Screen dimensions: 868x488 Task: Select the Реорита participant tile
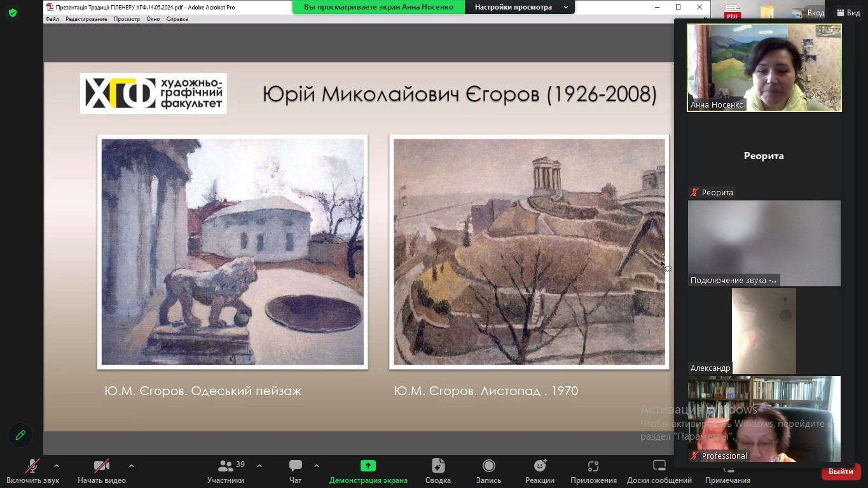pos(764,156)
